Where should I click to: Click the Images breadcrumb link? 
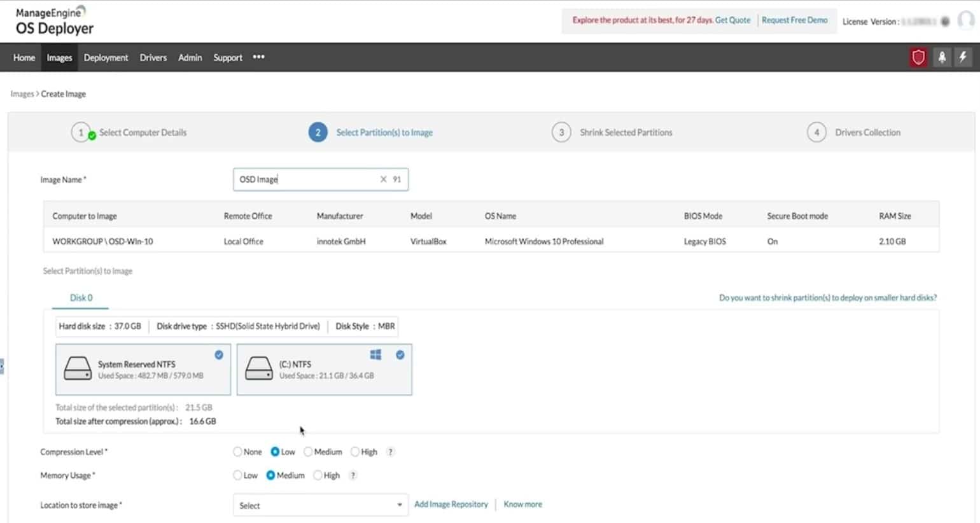point(22,94)
